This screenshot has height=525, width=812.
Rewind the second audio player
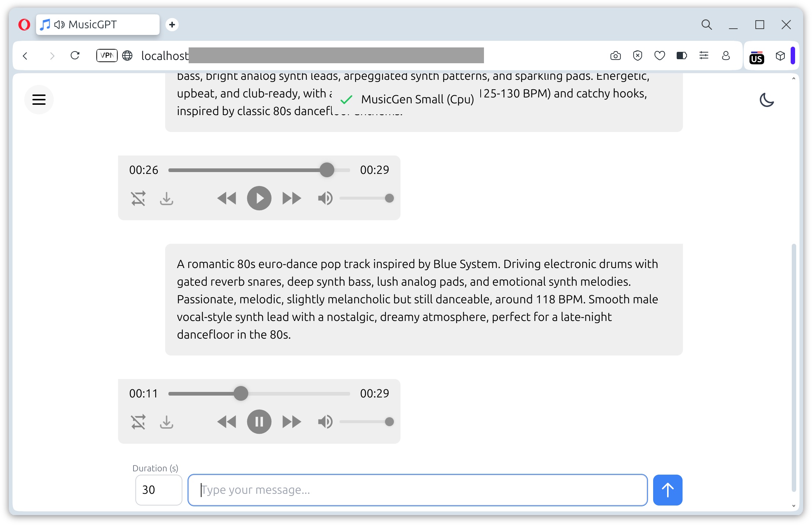pos(227,422)
